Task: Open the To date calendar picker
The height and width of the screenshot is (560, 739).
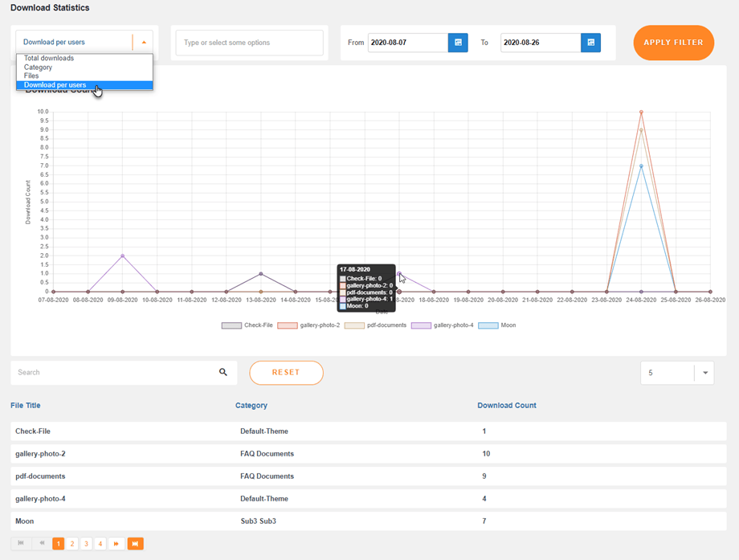Action: 590,43
